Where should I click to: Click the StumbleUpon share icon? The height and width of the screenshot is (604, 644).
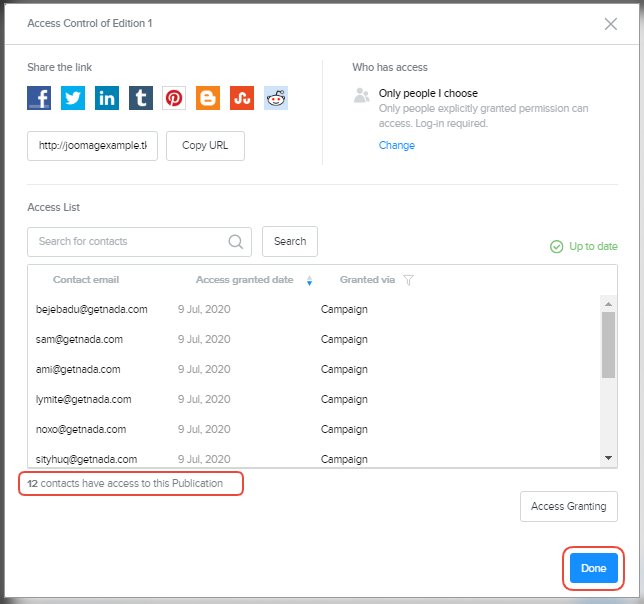point(242,98)
